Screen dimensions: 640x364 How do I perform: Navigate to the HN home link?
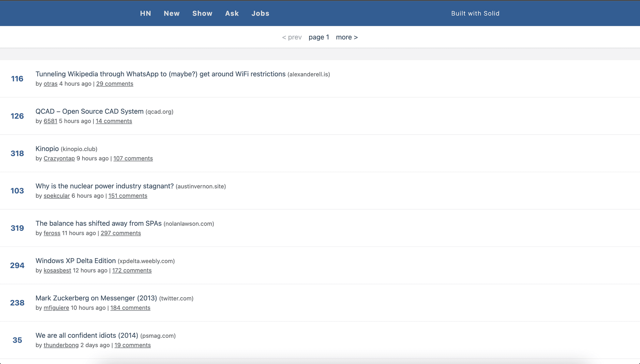click(x=145, y=13)
